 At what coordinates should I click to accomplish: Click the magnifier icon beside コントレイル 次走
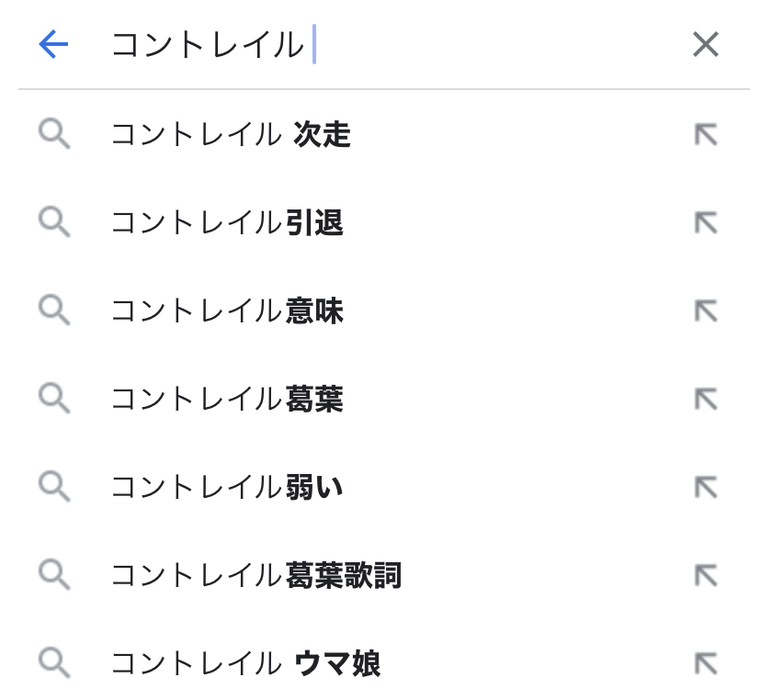coord(54,135)
